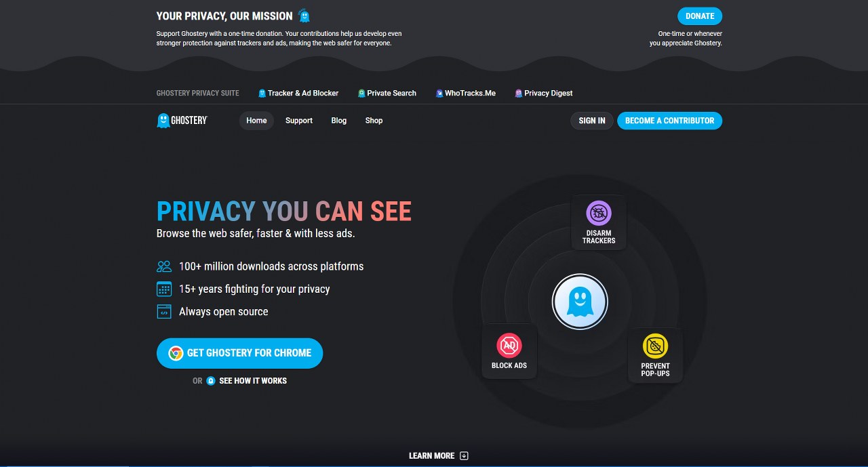The width and height of the screenshot is (868, 467).
Task: Go to Support in navigation
Action: pyautogui.click(x=299, y=121)
